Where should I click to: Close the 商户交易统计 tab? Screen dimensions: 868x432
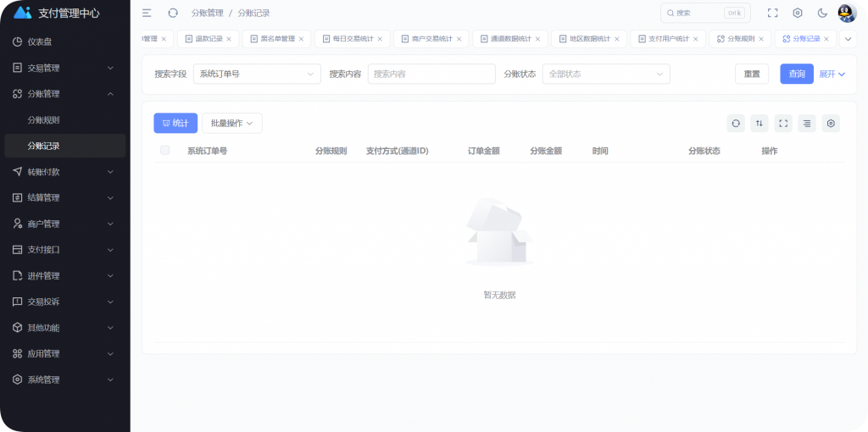point(459,39)
